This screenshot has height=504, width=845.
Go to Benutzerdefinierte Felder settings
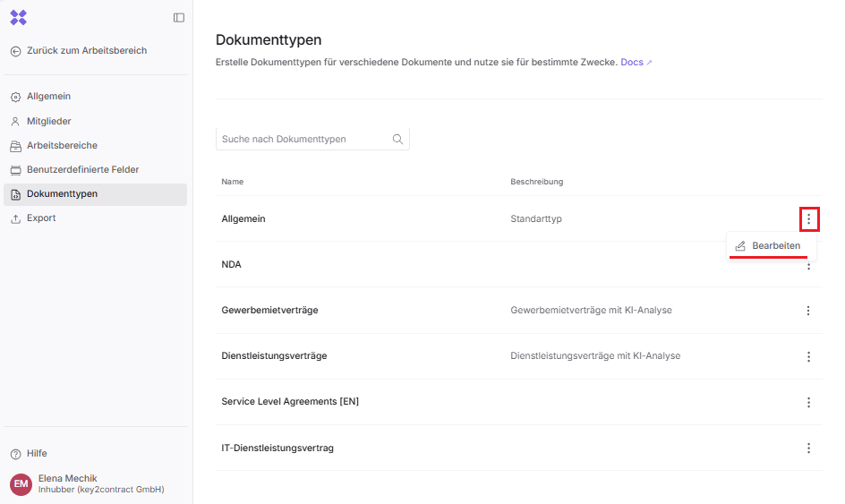[x=82, y=169]
